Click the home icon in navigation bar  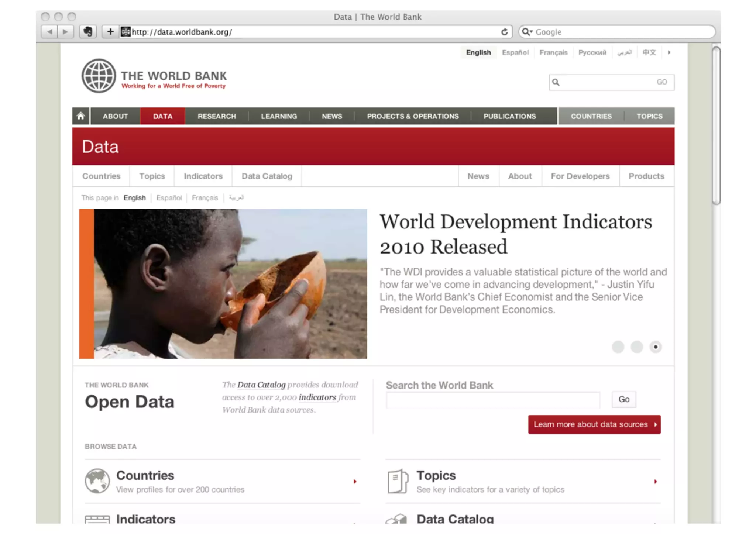(81, 116)
